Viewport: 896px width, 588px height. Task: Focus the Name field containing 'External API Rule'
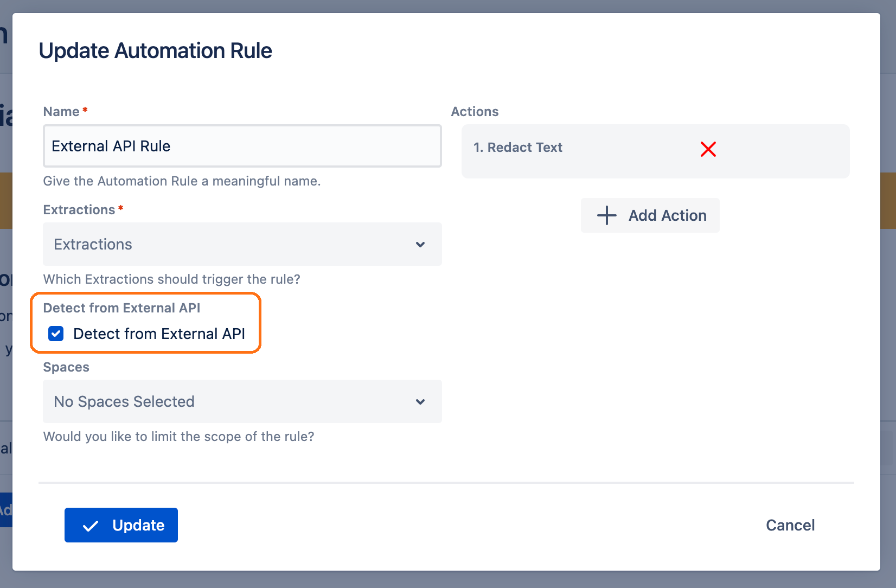click(x=242, y=146)
